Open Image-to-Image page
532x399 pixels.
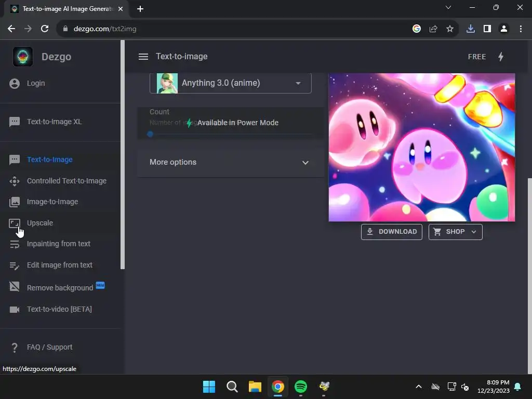(x=52, y=202)
